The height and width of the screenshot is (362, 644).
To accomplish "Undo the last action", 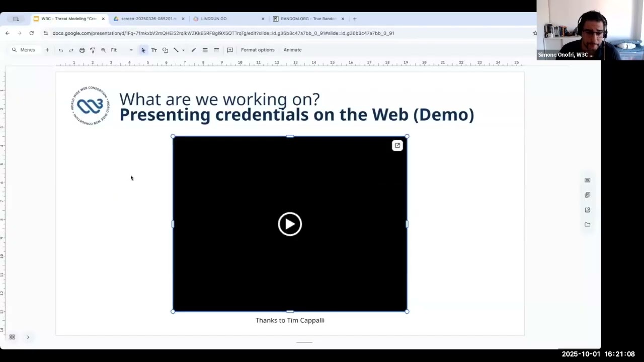I will pyautogui.click(x=60, y=50).
